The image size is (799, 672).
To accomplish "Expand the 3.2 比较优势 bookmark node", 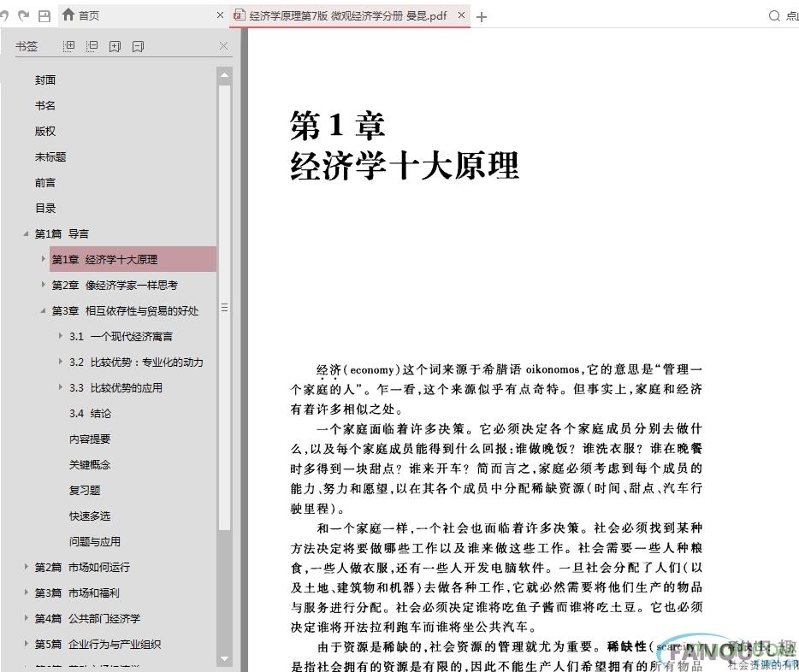I will [61, 362].
